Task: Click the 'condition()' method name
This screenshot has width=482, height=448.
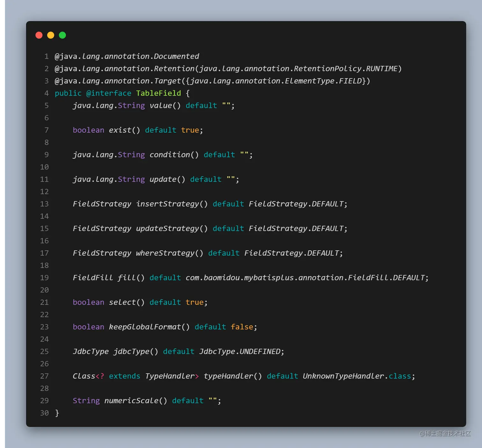Action: 174,155
